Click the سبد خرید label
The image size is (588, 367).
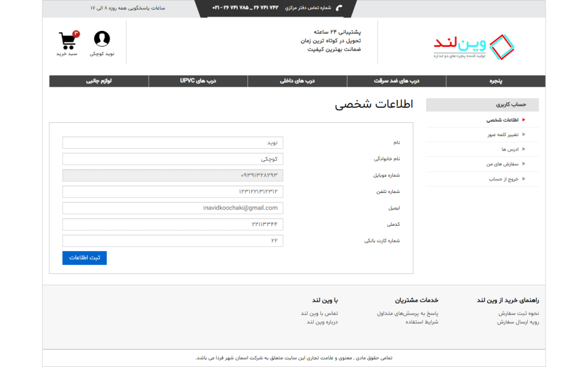[x=67, y=54]
